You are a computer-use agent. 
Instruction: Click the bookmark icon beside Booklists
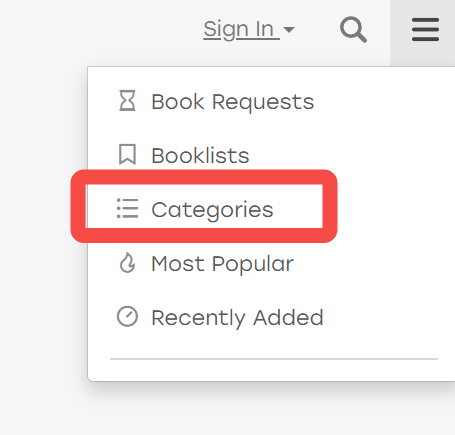pyautogui.click(x=127, y=154)
